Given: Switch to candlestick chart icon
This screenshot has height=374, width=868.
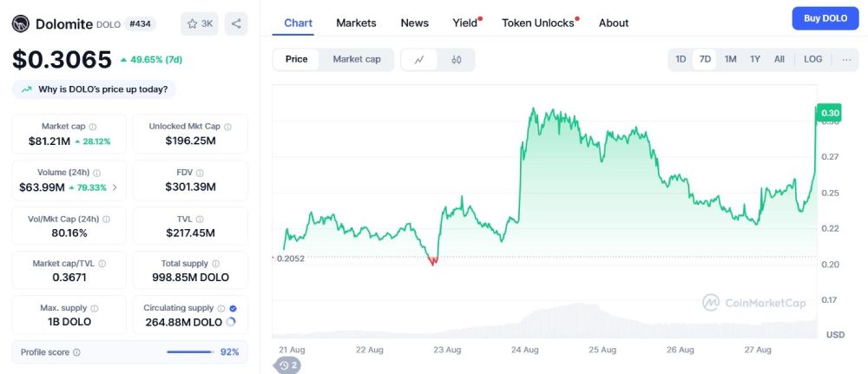Looking at the screenshot, I should [x=456, y=60].
